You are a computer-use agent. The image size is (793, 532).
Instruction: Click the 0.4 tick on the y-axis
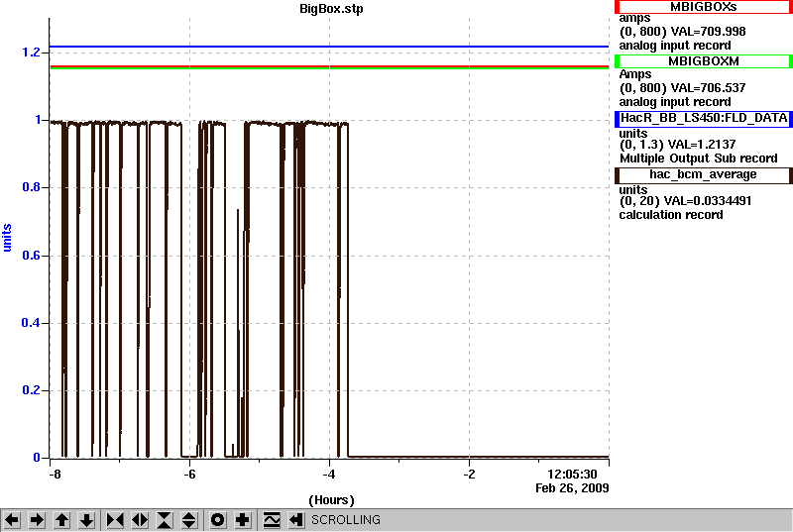31,323
